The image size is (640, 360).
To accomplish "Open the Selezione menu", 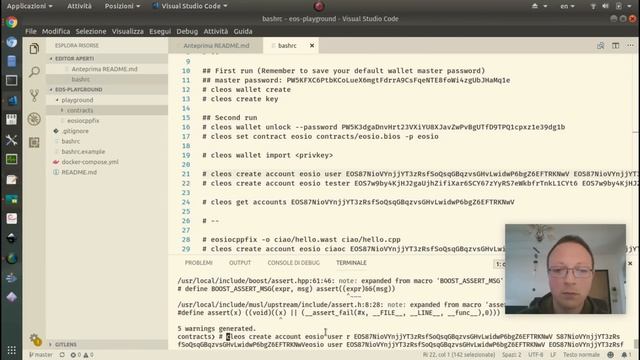I will (91, 31).
